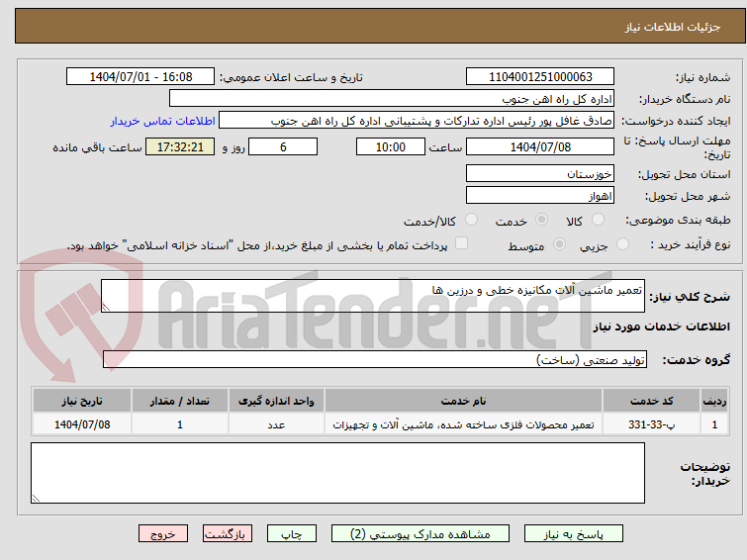Click the ردیف column header
The height and width of the screenshot is (560, 747).
[x=714, y=401]
